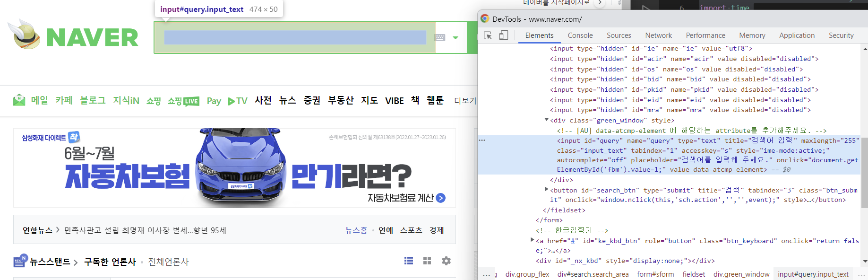The width and height of the screenshot is (868, 280).
Task: Open the 메일 link
Action: (x=40, y=100)
